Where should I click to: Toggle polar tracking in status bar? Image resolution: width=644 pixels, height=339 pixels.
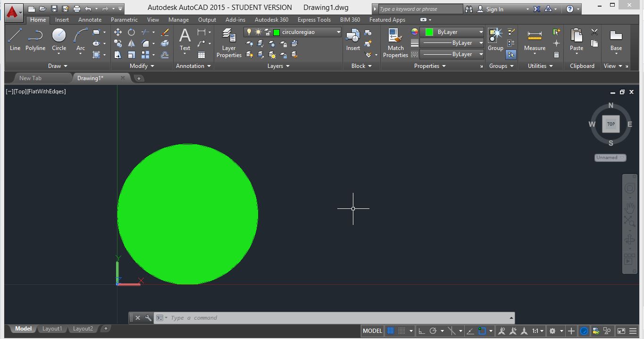coord(433,331)
